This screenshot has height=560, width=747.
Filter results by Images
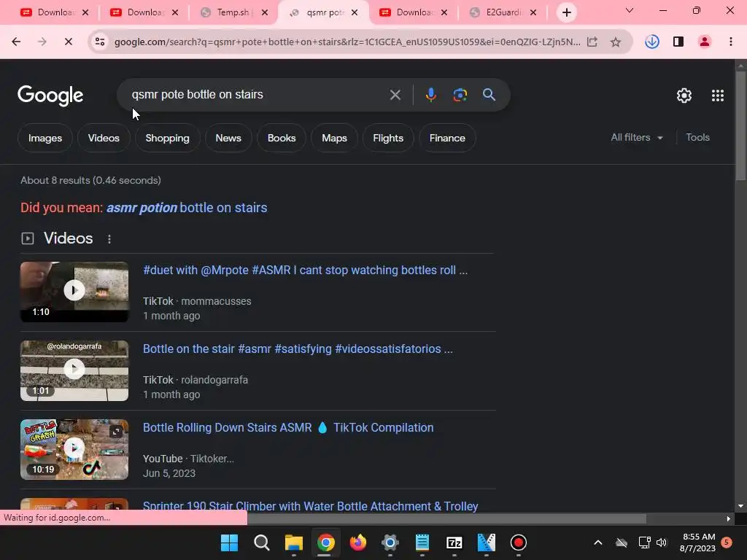pyautogui.click(x=45, y=138)
